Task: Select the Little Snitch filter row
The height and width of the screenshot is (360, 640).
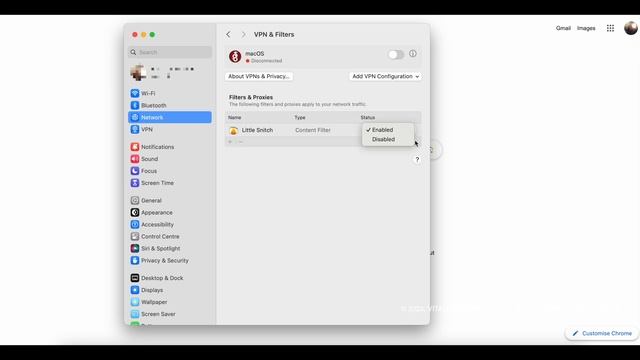Action: point(323,130)
